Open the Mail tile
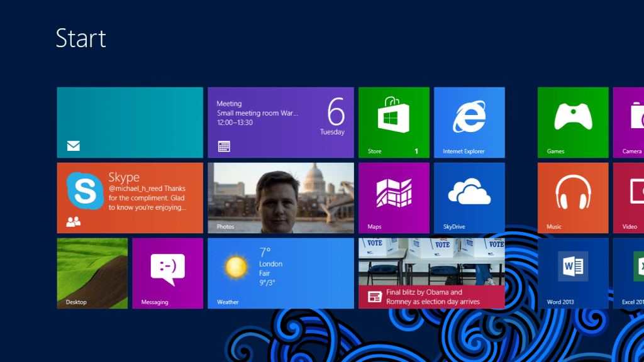Screen dimensions: 644x362 pos(130,123)
